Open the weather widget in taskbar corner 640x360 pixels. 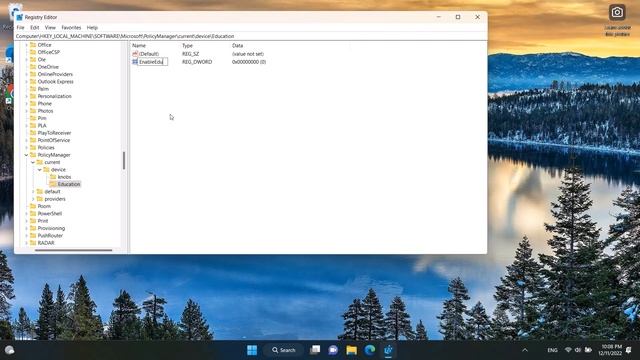pyautogui.click(x=9, y=350)
